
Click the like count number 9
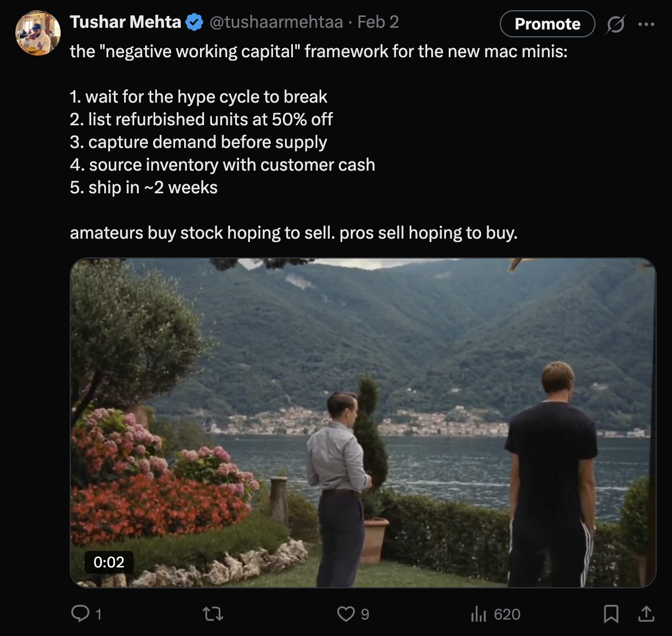[365, 614]
